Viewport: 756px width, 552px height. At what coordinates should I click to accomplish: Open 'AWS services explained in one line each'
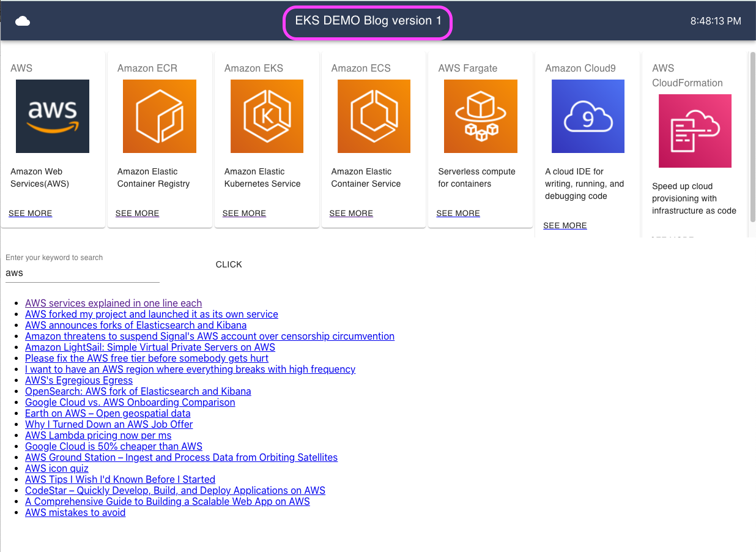point(113,303)
